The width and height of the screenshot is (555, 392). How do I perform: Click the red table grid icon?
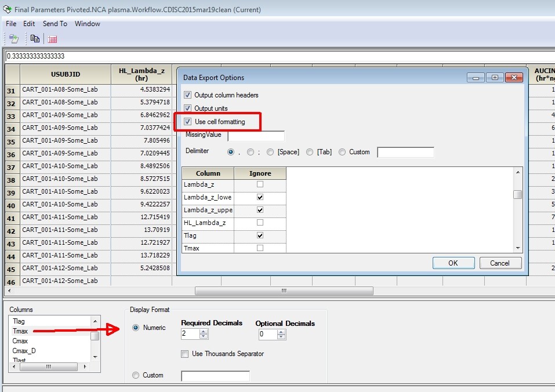point(52,39)
